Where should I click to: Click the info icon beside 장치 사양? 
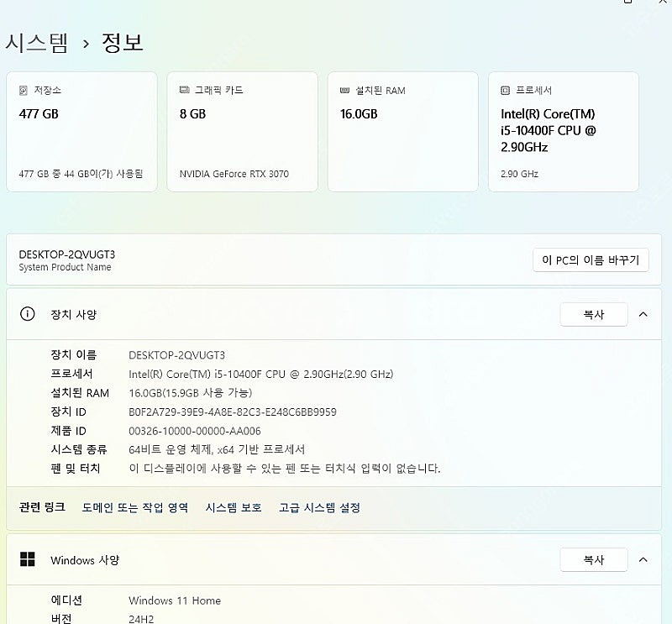(x=28, y=314)
